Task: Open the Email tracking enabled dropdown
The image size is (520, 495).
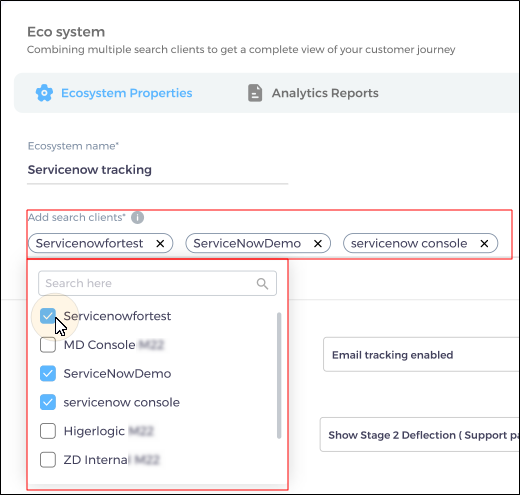Action: tap(421, 354)
